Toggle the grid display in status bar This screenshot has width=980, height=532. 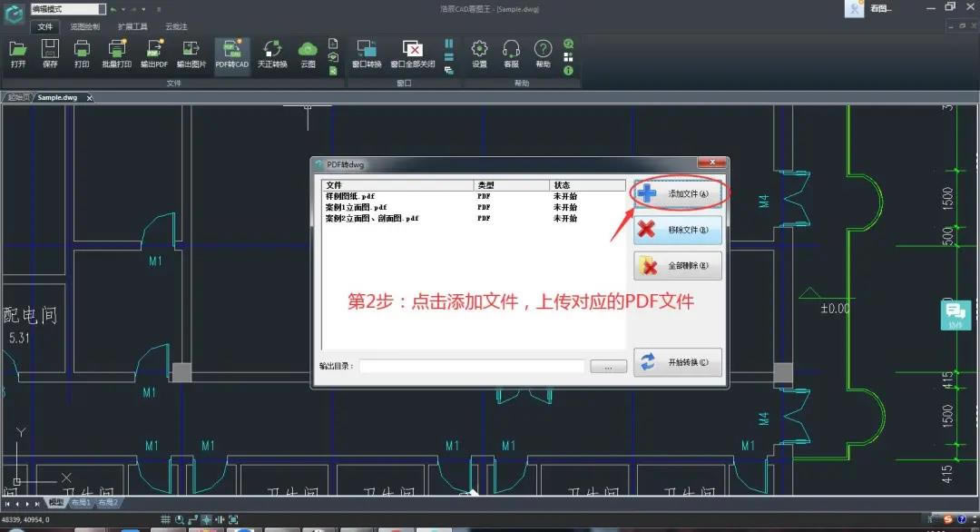pos(166,520)
